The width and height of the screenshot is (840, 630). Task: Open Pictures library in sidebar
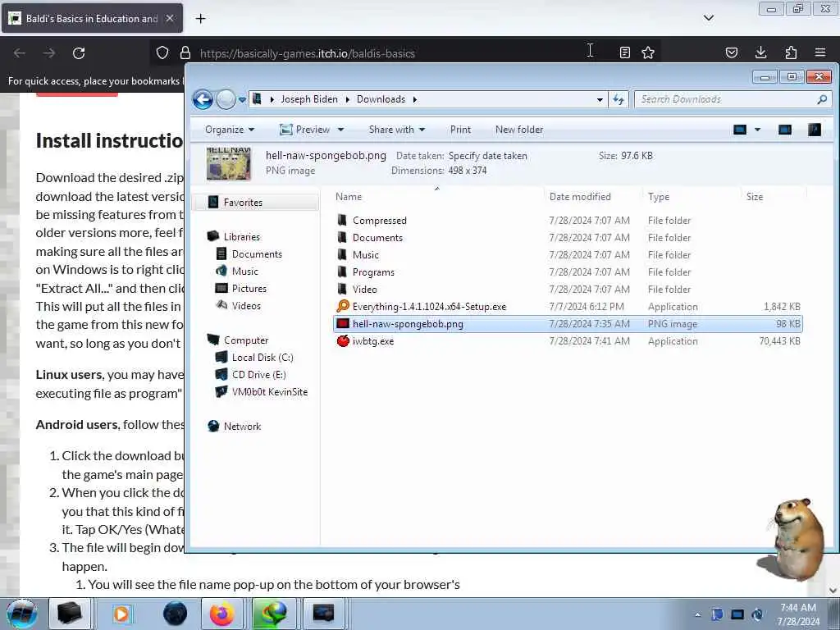249,288
